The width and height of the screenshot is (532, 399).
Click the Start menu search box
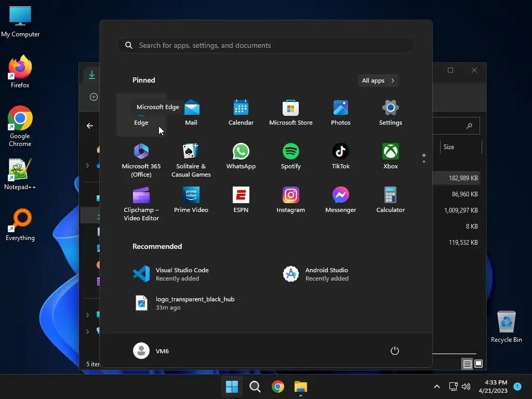[265, 45]
